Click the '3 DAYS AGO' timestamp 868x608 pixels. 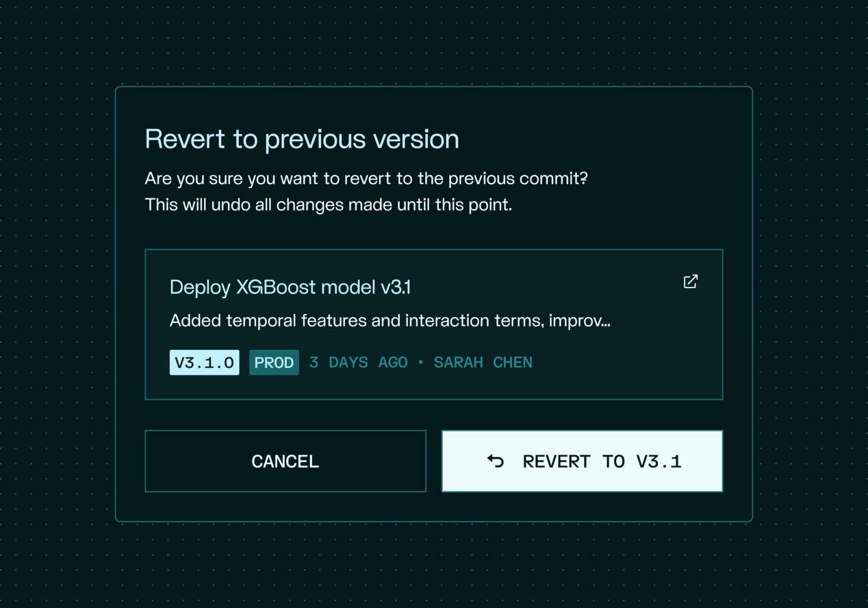[359, 362]
